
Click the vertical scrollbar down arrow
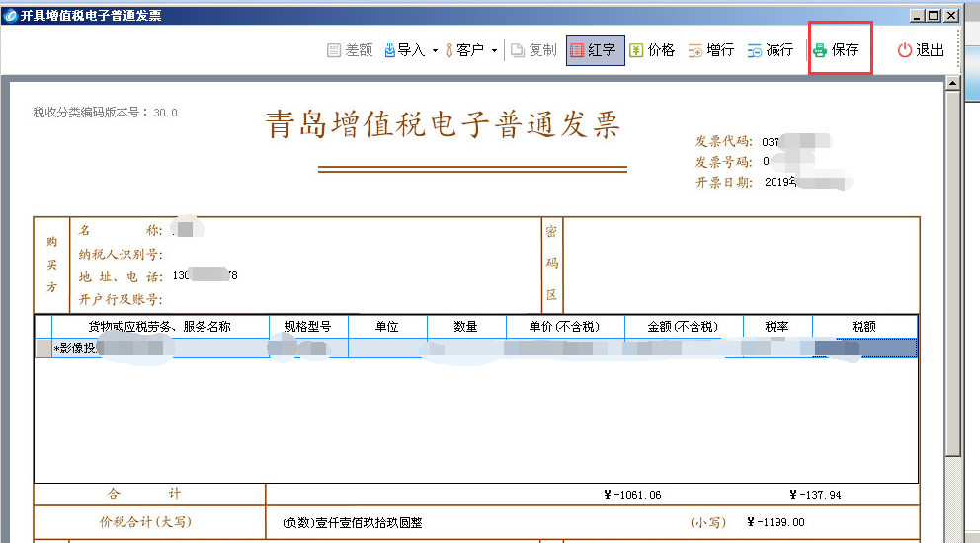click(953, 535)
